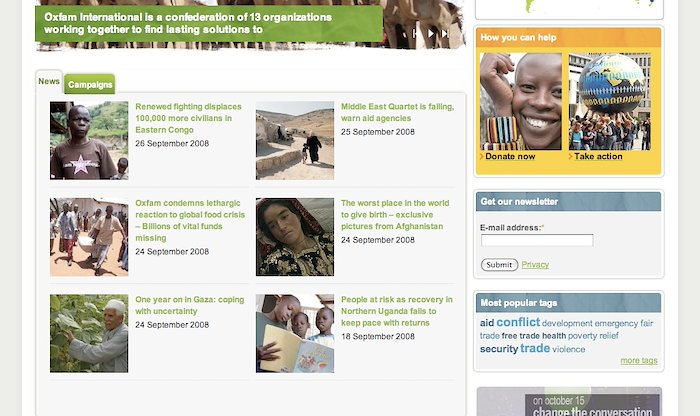Open the Gaza one year on headline
700x416 pixels.
(x=190, y=305)
